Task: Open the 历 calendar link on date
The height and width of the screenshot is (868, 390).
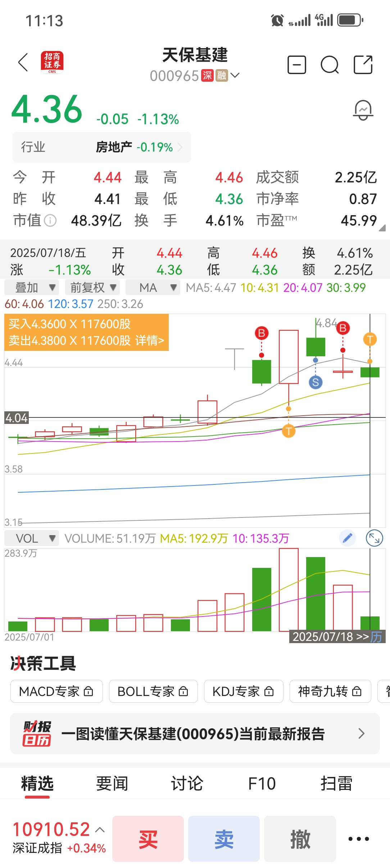Action: (376, 637)
